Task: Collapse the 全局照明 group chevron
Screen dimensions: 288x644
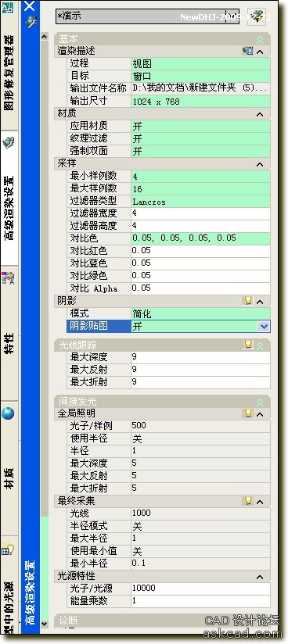Action: click(x=260, y=414)
